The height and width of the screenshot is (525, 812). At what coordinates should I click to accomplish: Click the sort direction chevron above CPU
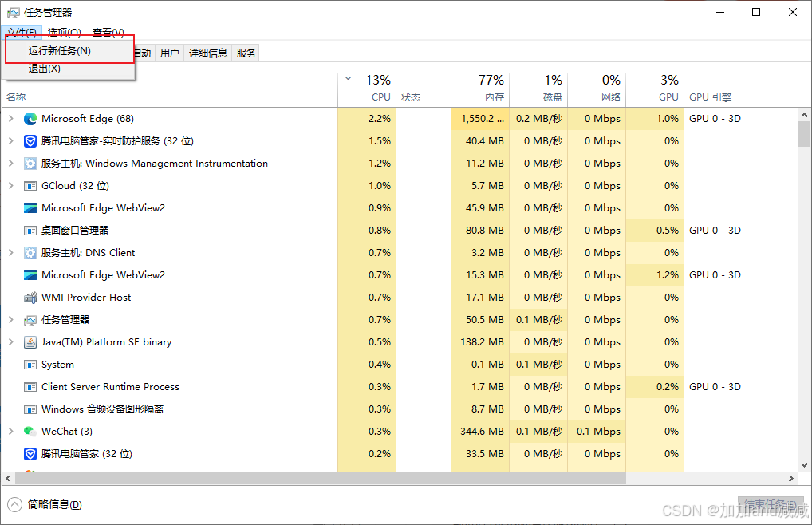[x=349, y=79]
